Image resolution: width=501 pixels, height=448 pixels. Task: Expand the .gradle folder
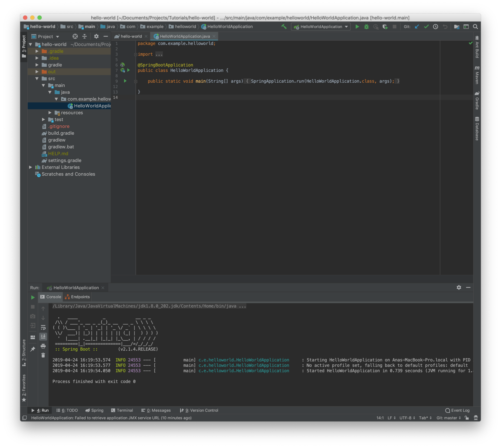pos(37,51)
